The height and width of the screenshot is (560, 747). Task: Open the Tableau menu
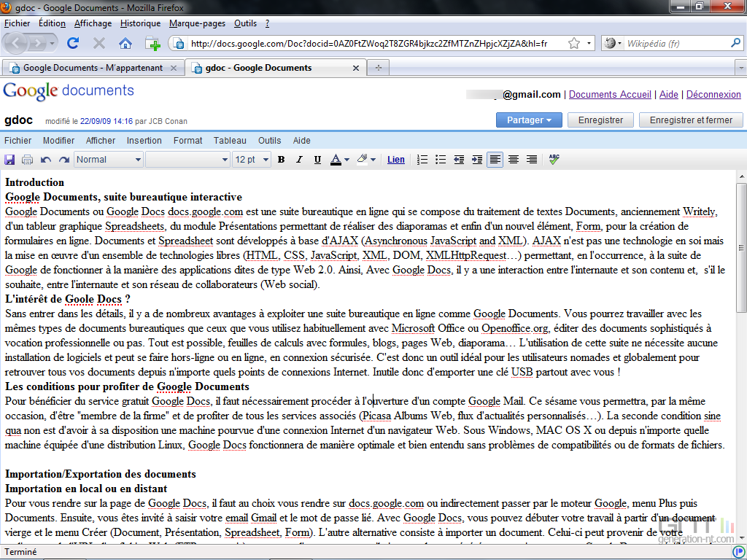(x=230, y=141)
